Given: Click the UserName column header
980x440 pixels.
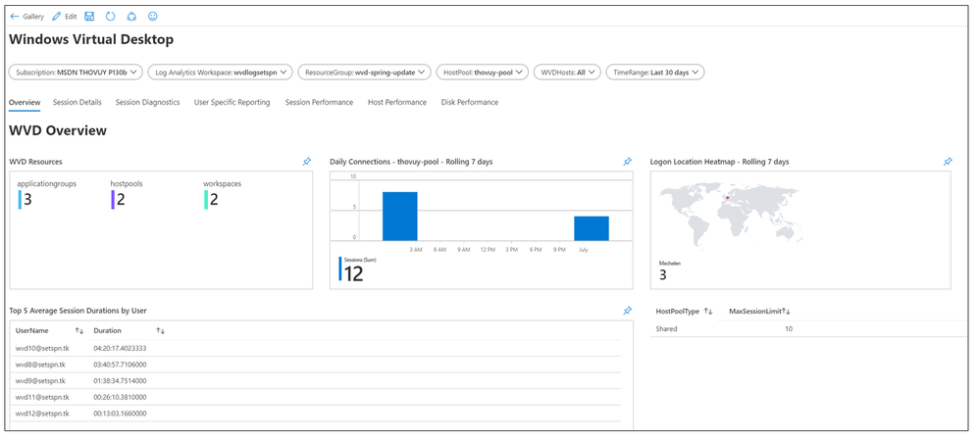Looking at the screenshot, I should point(31,331).
